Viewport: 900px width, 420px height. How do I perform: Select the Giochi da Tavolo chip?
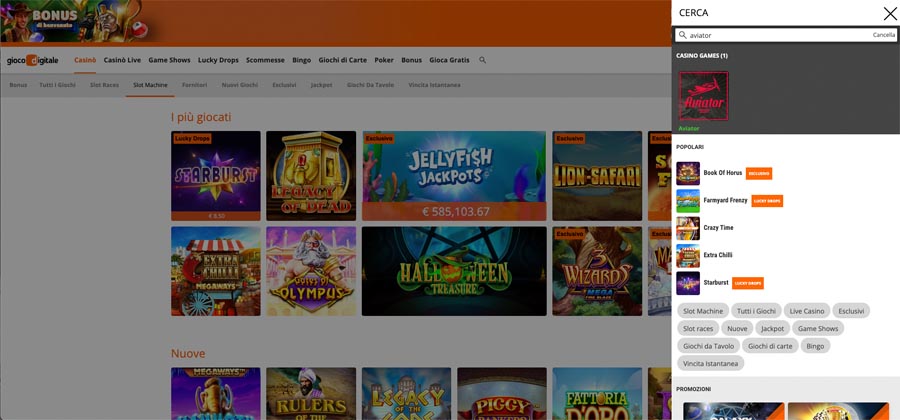[708, 346]
